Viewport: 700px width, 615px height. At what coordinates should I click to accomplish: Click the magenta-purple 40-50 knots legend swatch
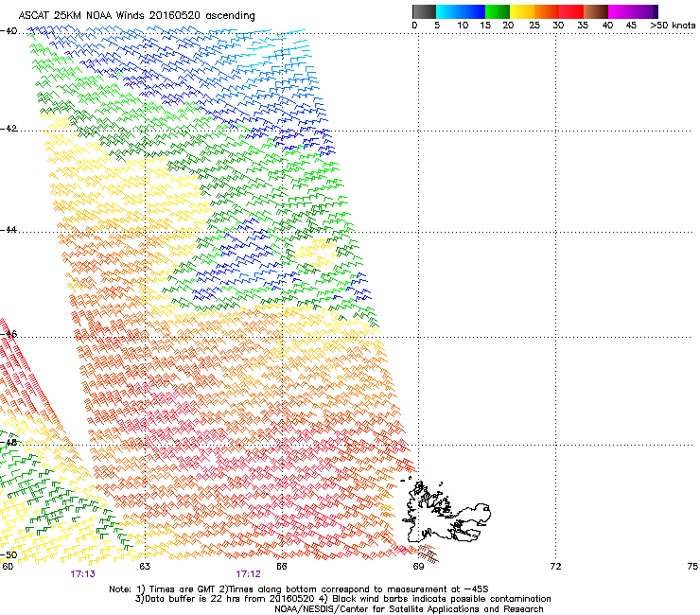click(633, 11)
